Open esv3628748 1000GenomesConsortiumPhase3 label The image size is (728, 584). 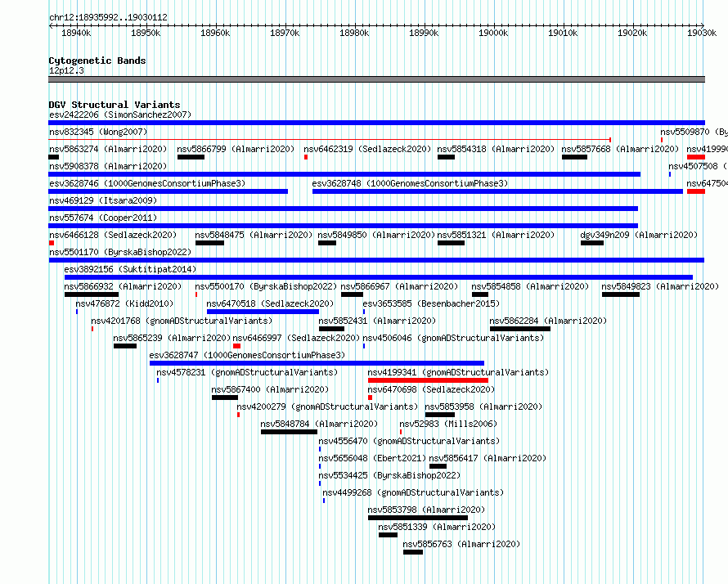(x=410, y=183)
